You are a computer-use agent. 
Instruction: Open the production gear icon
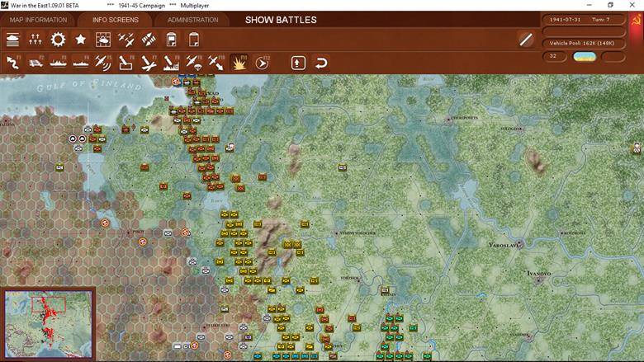pos(58,40)
